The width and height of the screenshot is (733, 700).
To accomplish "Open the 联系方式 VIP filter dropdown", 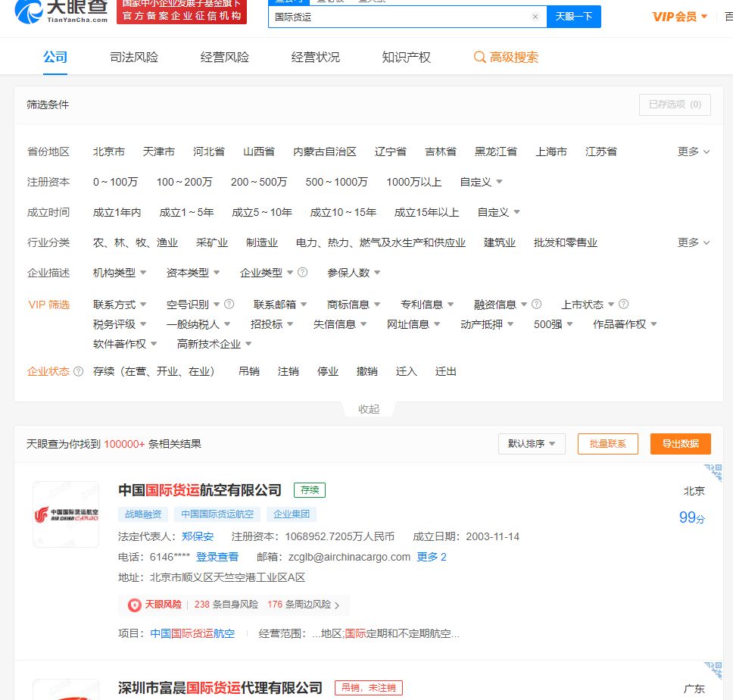I will click(120, 305).
